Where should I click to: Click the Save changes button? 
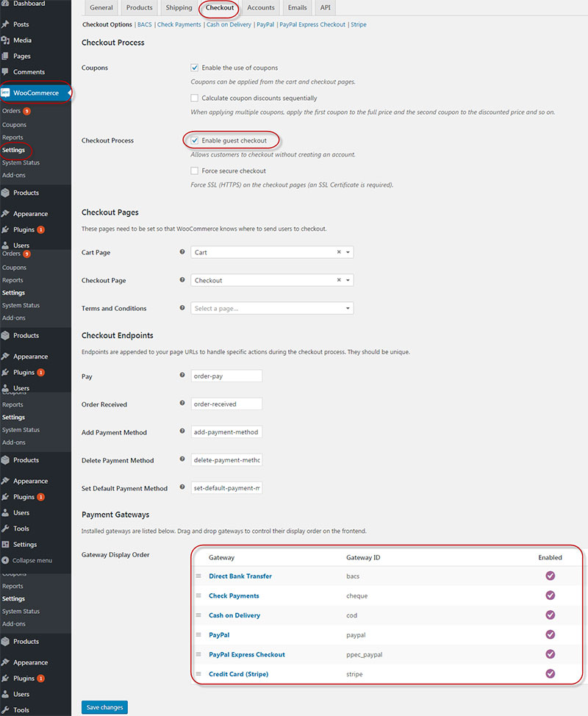(x=104, y=706)
